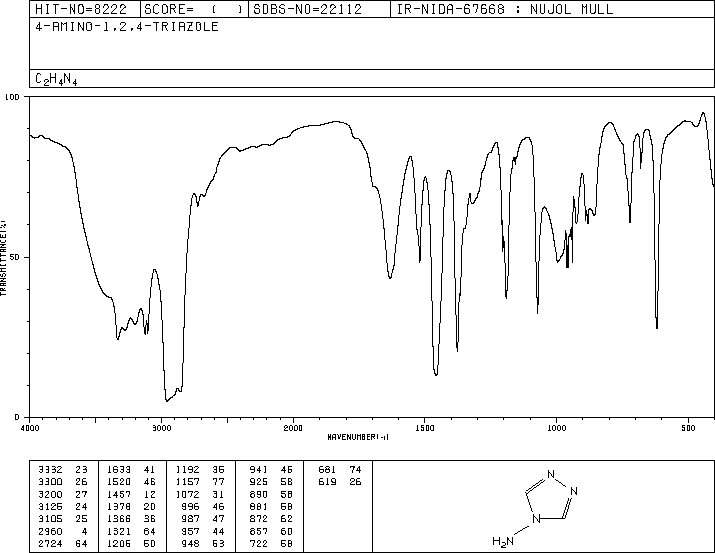Click the peak table row 2960 4
The height and width of the screenshot is (553, 715).
[x=63, y=531]
